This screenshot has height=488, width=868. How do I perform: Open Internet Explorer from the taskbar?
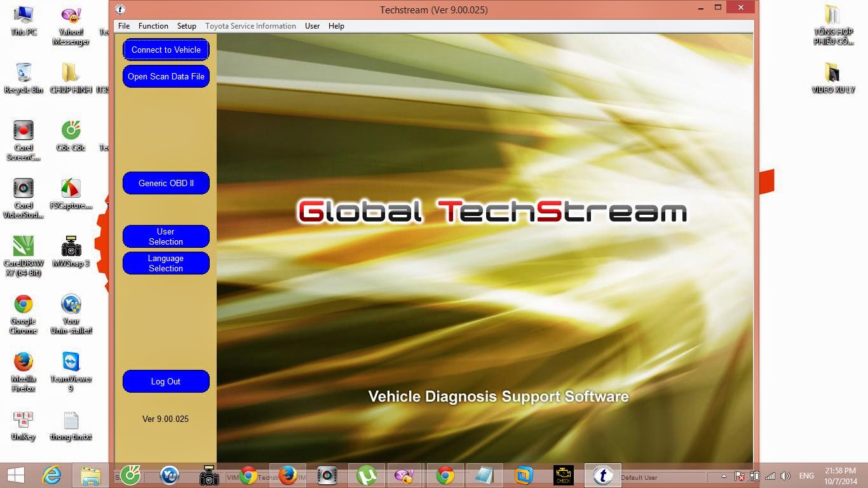coord(52,475)
